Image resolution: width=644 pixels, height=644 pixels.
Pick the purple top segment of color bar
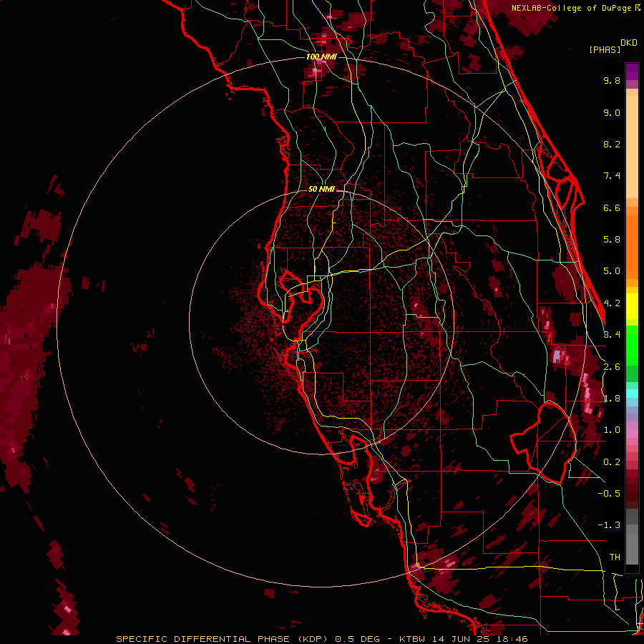point(632,72)
